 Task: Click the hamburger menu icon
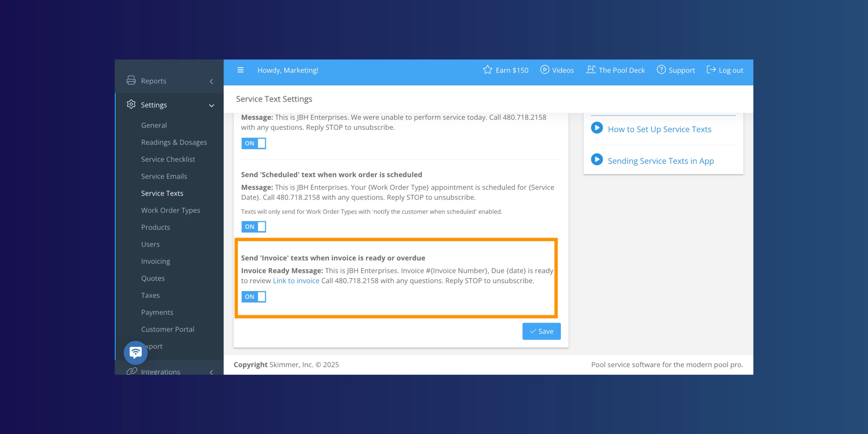pos(241,70)
